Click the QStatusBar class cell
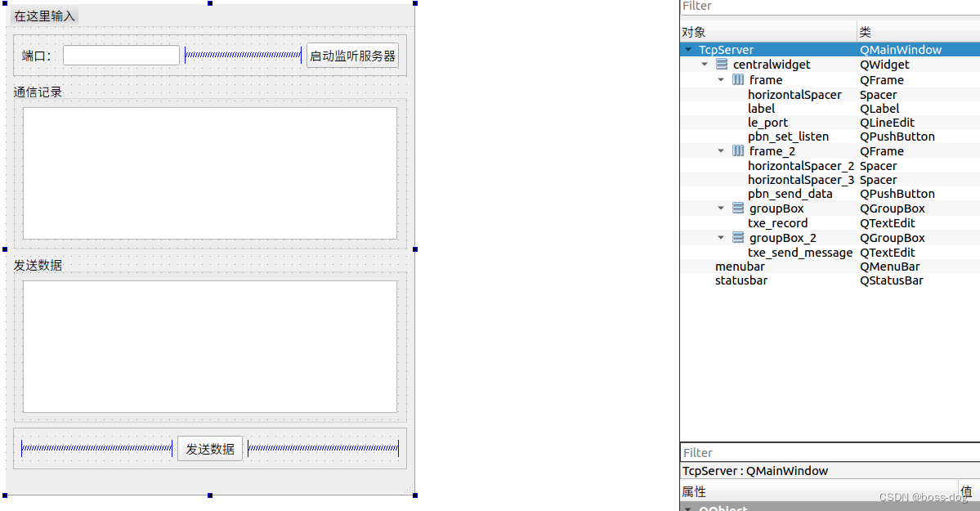Viewport: 980px width, 511px height. (x=891, y=280)
